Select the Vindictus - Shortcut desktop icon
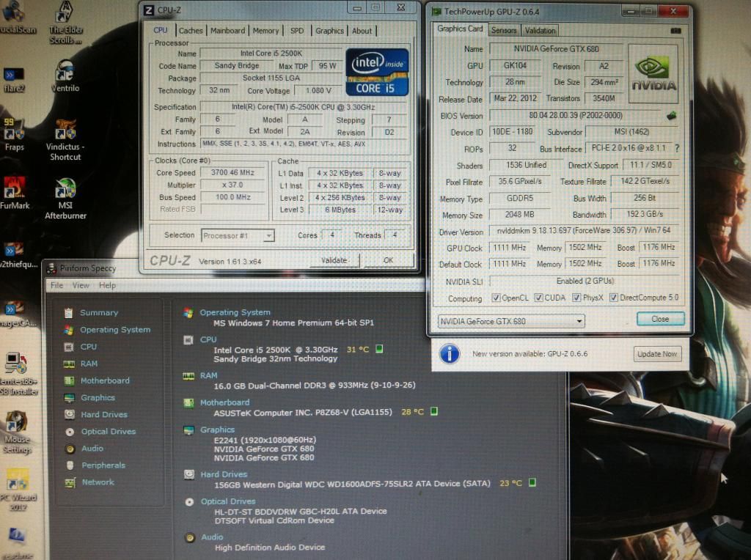Viewport: 751px width, 560px height. click(x=65, y=140)
